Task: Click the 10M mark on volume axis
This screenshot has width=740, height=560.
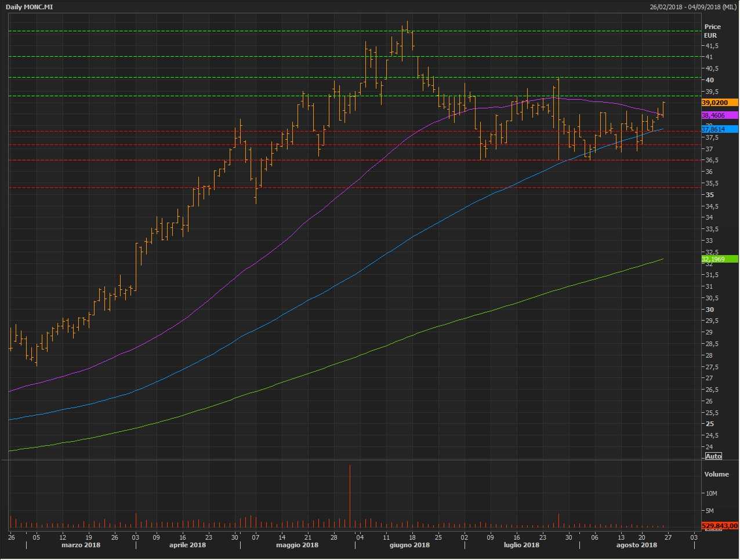Action: click(x=712, y=493)
